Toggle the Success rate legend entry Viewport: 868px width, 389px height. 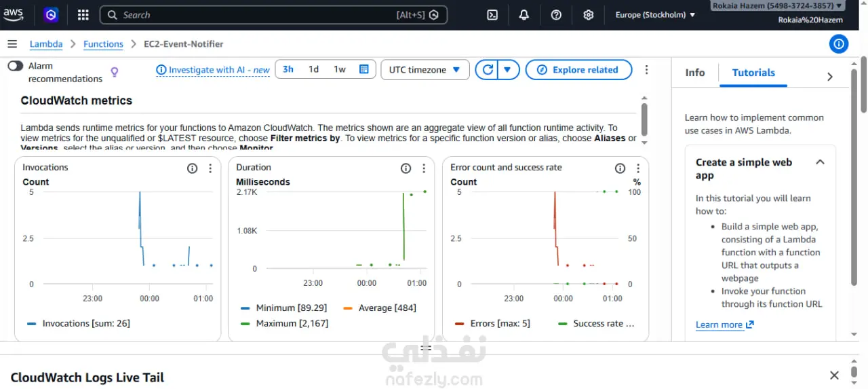coord(597,323)
